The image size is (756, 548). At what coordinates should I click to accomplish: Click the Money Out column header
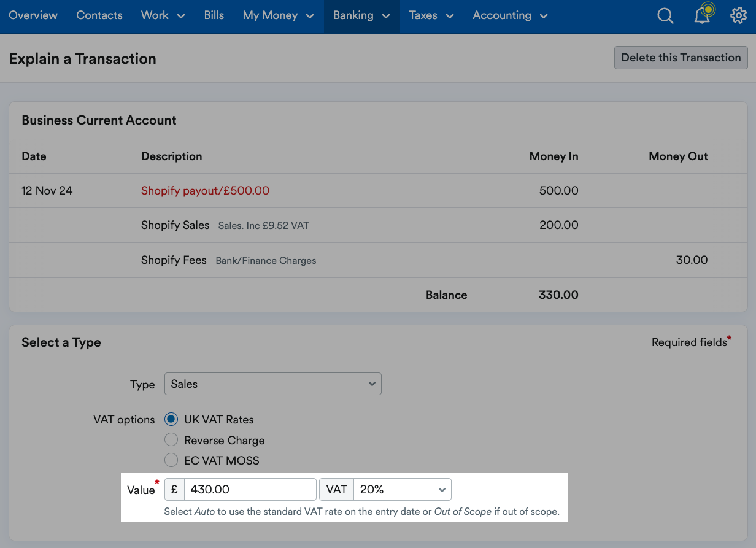(679, 156)
